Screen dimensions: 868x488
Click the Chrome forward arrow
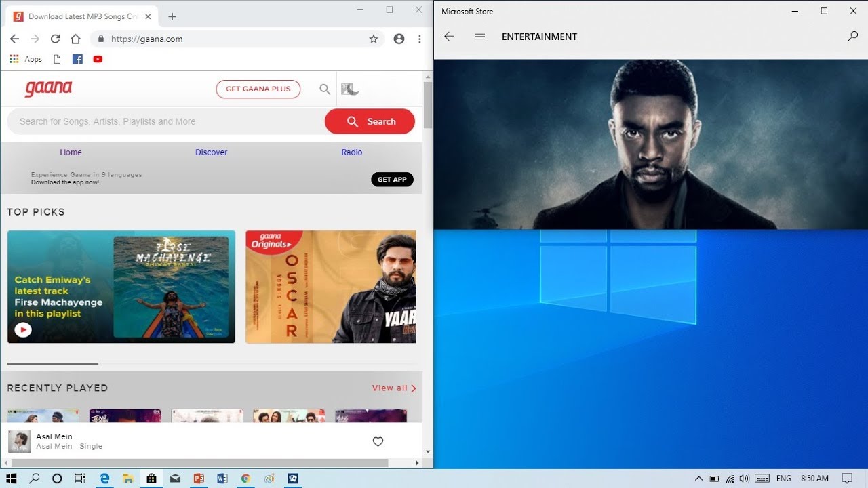[35, 39]
